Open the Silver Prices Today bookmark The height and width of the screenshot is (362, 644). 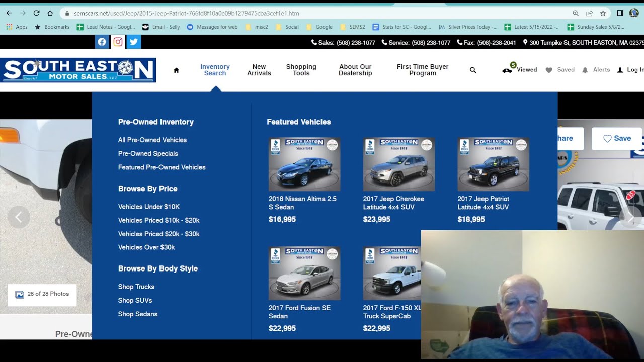tap(468, 27)
